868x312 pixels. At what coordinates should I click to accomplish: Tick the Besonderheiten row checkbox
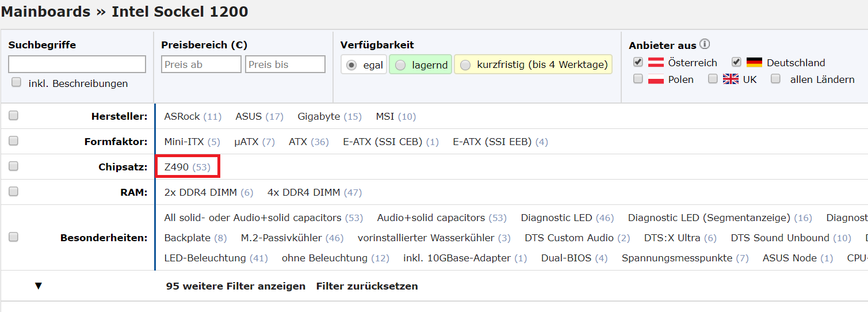[13, 237]
